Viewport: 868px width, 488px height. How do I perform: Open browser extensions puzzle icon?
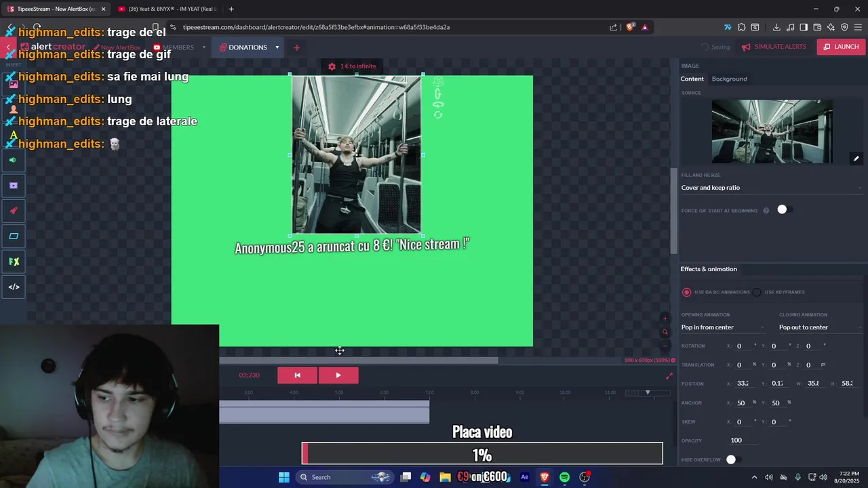click(741, 27)
